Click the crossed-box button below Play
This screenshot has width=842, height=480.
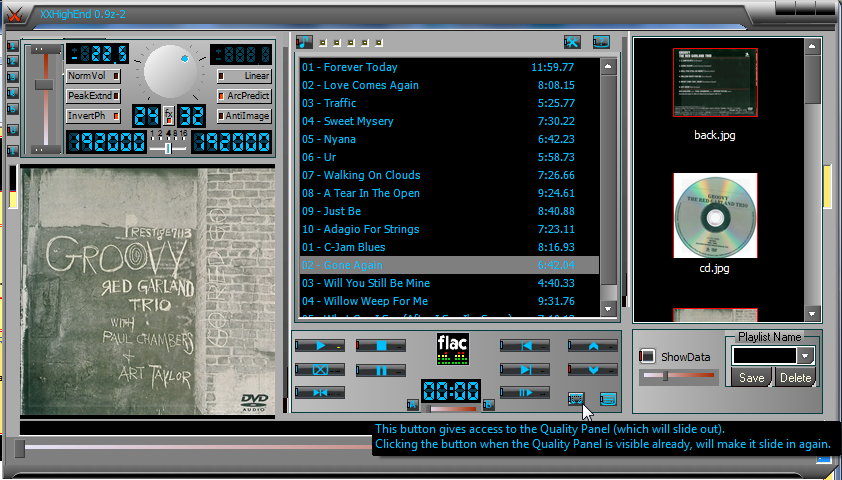click(x=320, y=370)
